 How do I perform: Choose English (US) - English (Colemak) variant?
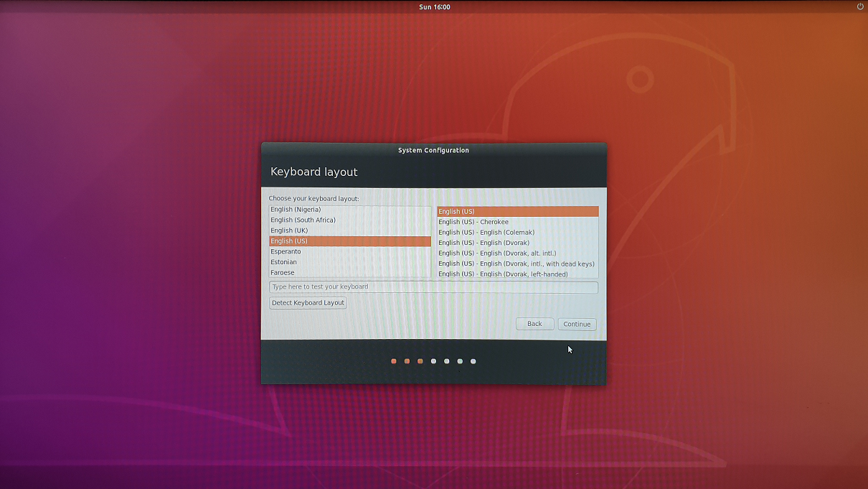tap(517, 232)
